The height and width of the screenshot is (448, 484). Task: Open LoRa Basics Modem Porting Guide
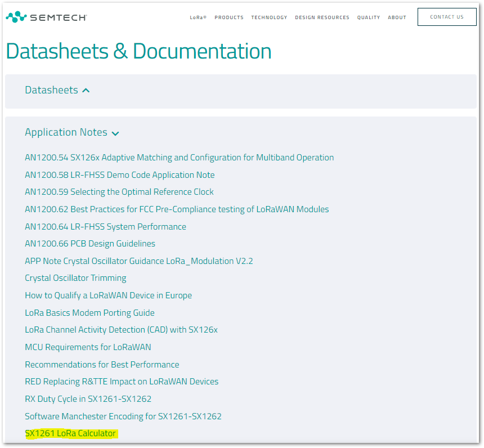(x=90, y=313)
